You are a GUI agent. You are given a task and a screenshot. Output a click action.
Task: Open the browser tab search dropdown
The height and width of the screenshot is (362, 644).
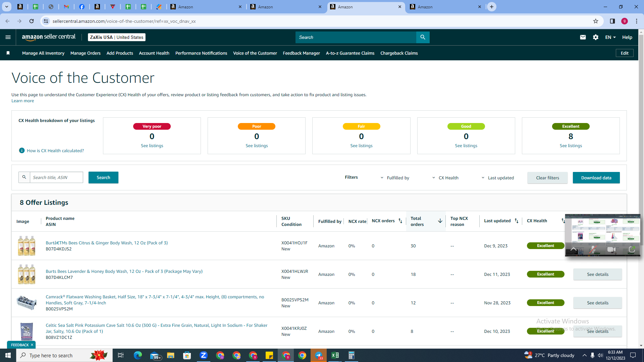6,7
